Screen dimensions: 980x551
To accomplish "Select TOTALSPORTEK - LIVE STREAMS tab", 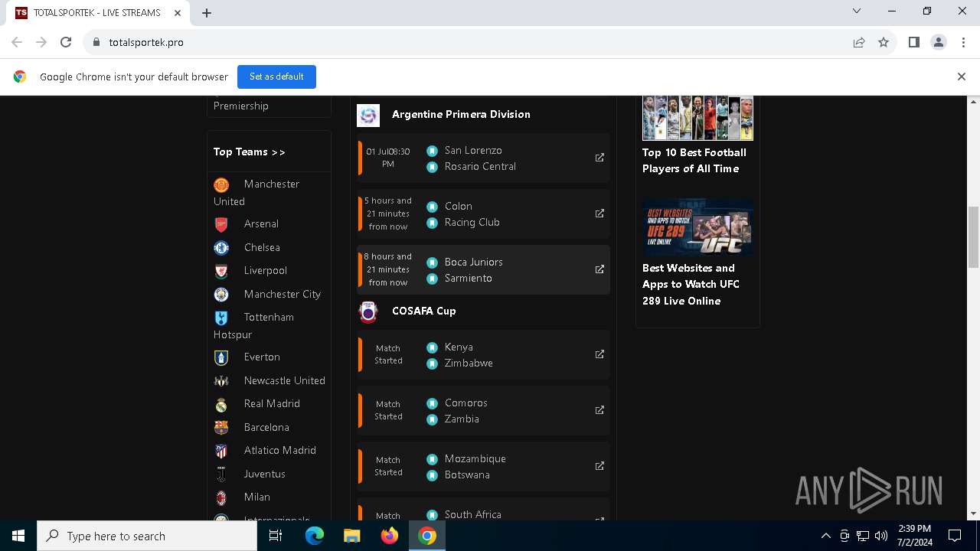I will [x=96, y=13].
